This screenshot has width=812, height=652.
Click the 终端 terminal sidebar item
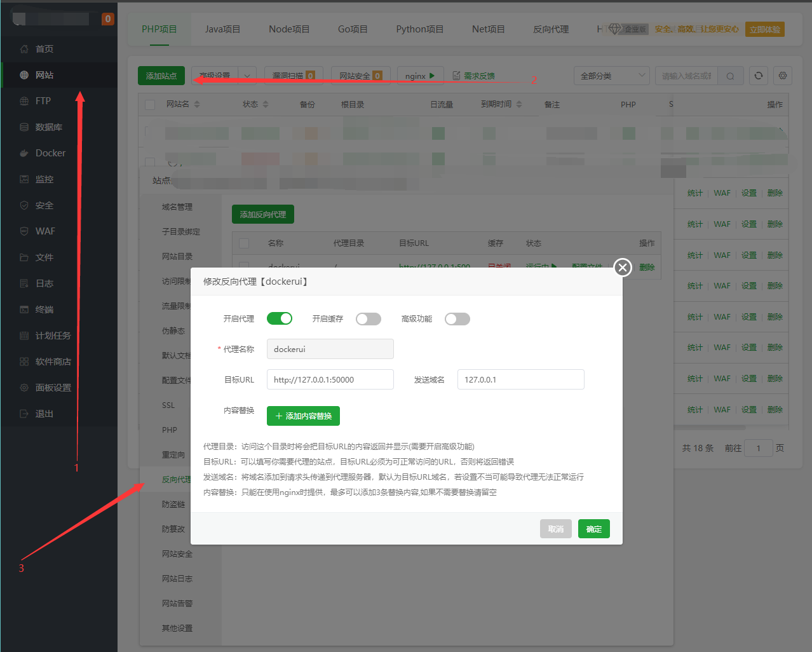tap(44, 309)
